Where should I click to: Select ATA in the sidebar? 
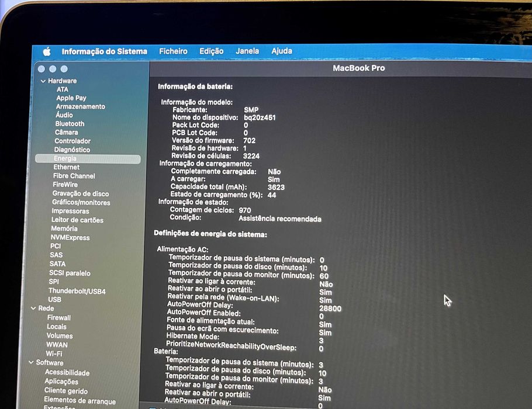[x=63, y=89]
